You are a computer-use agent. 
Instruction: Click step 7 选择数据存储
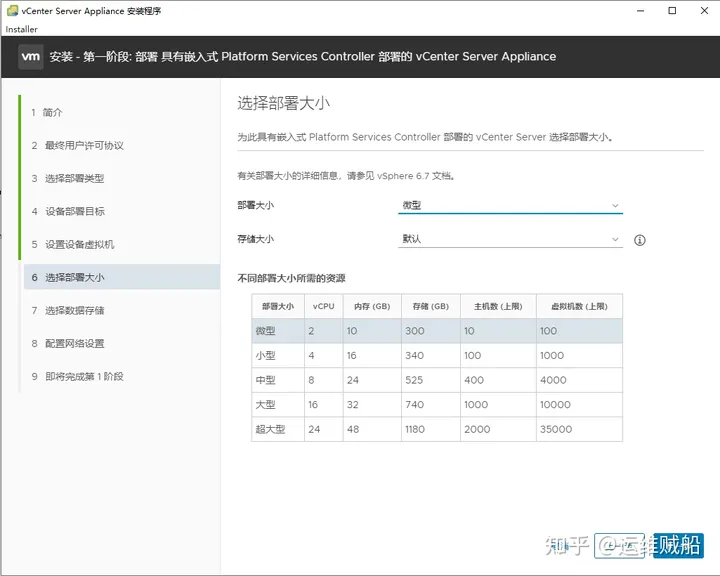pos(74,311)
